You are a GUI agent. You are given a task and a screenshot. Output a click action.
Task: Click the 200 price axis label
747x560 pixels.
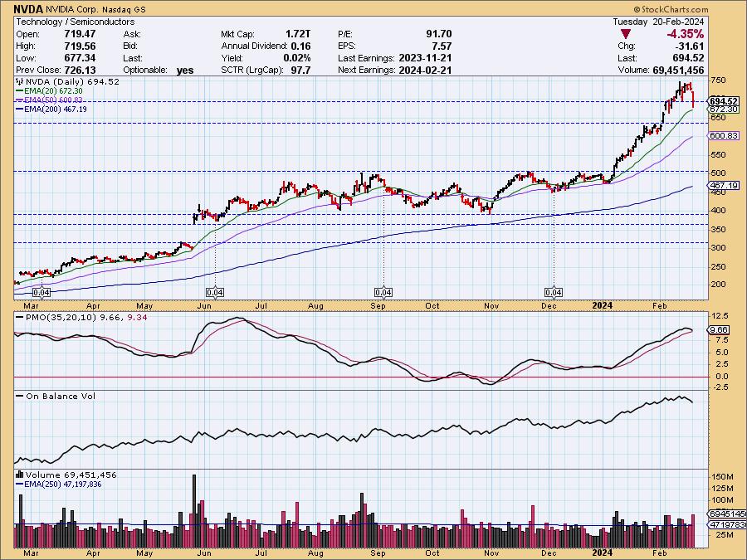click(718, 285)
